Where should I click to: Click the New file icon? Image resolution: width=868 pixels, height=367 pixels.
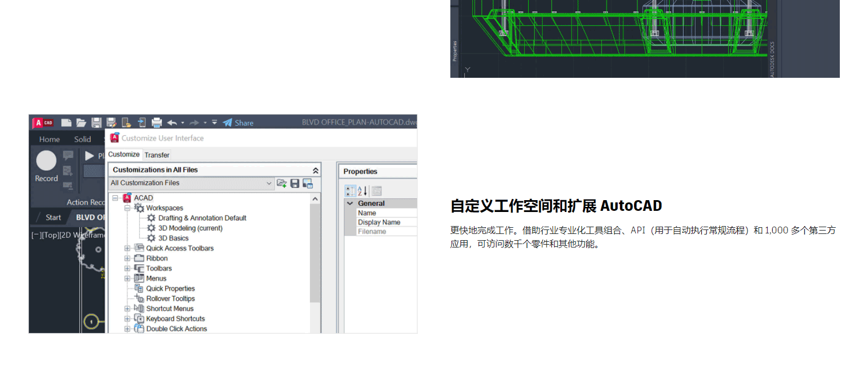click(66, 122)
